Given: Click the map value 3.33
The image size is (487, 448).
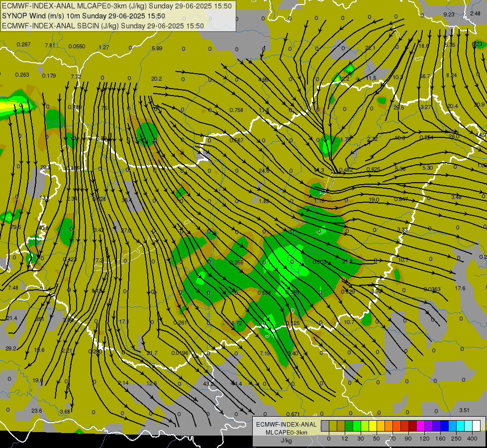Looking at the screenshot, I should (402, 229).
